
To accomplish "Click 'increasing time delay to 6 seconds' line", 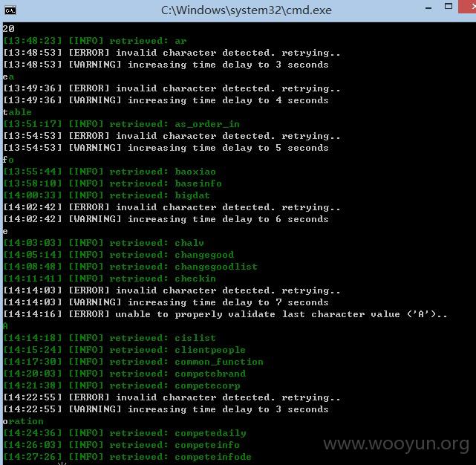I will tap(166, 219).
